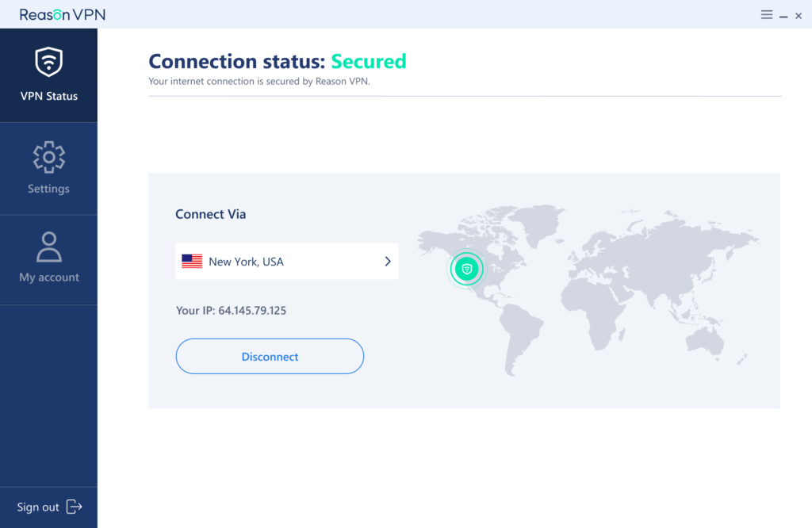Click the chevron next to New York, USA
812x528 pixels.
click(x=387, y=261)
